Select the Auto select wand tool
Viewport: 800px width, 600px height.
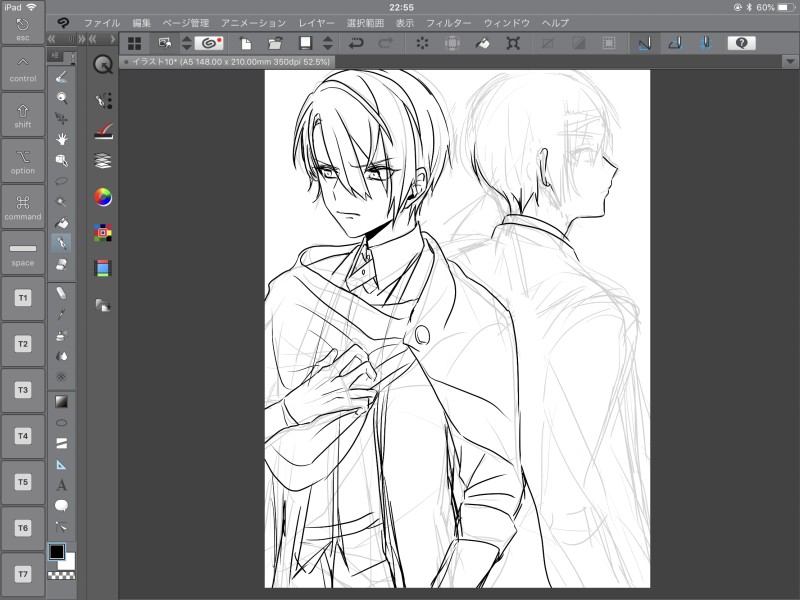[x=61, y=202]
